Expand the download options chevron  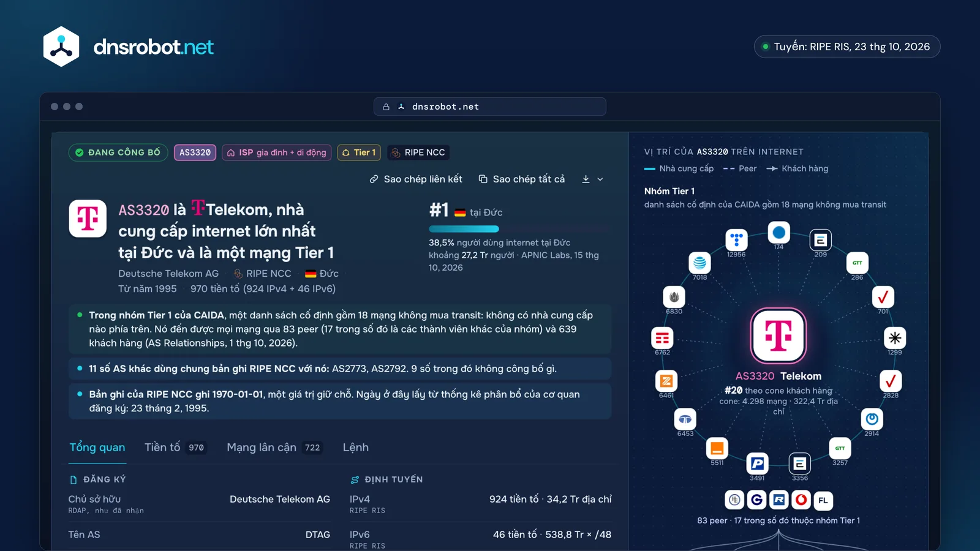click(600, 179)
